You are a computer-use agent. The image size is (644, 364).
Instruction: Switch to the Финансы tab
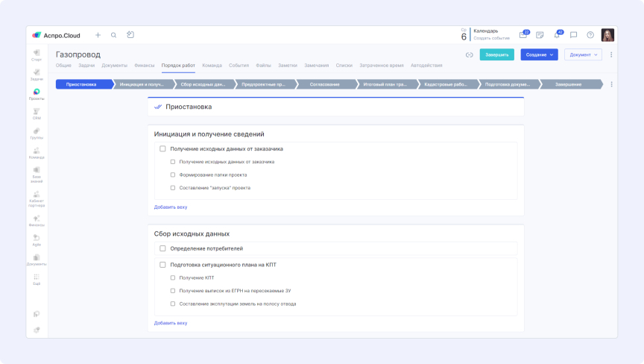pos(144,66)
